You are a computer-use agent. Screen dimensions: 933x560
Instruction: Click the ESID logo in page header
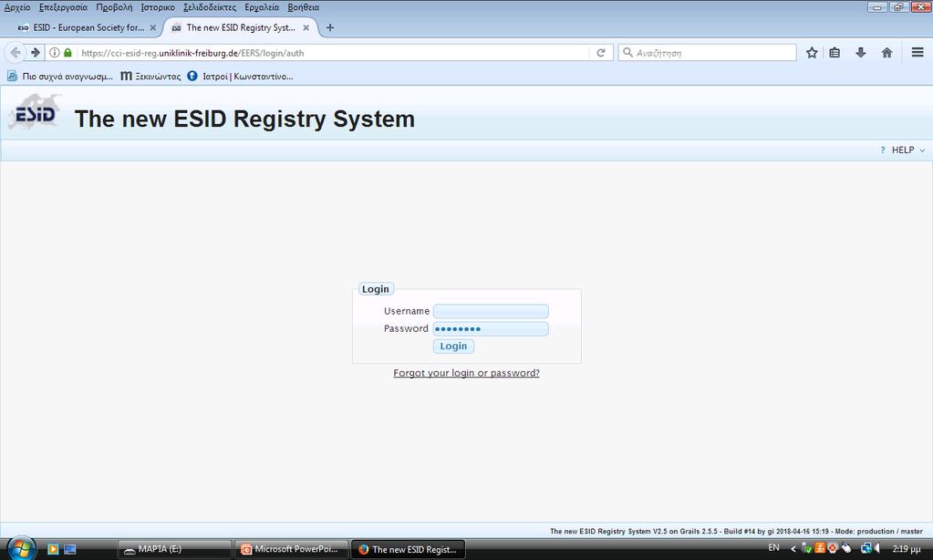click(35, 112)
